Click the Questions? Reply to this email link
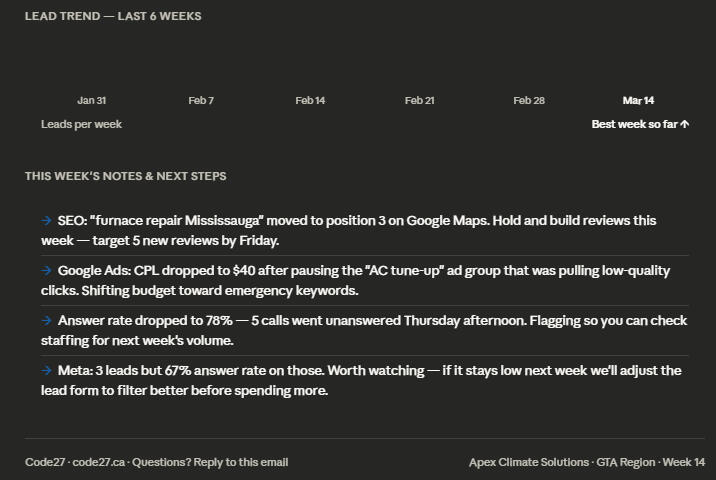Image resolution: width=716 pixels, height=480 pixels. 210,462
